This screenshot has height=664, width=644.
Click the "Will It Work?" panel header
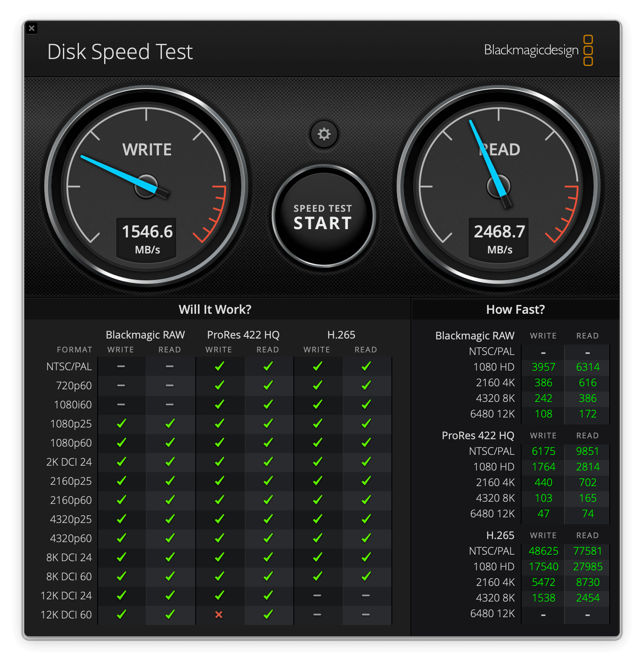click(215, 309)
